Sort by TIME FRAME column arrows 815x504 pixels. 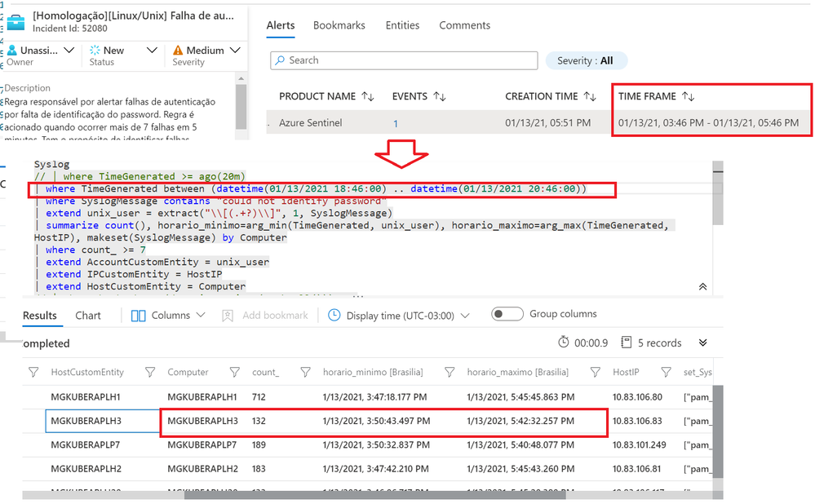[689, 97]
